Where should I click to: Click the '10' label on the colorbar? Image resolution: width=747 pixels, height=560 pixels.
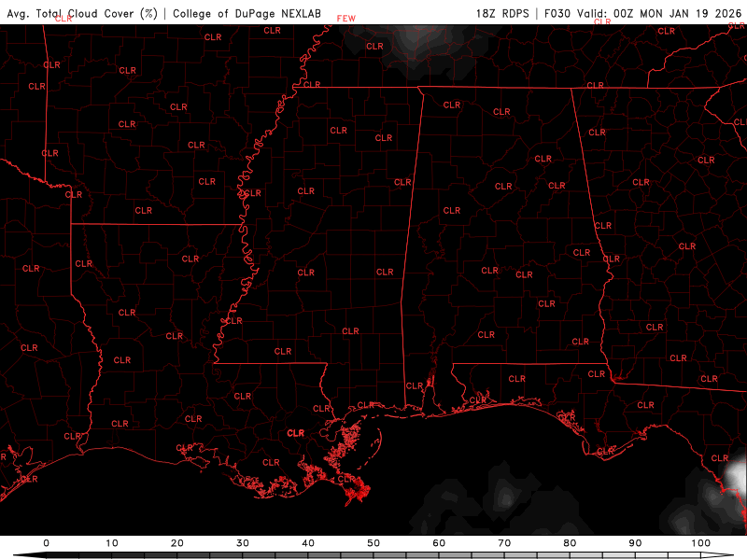pos(112,543)
